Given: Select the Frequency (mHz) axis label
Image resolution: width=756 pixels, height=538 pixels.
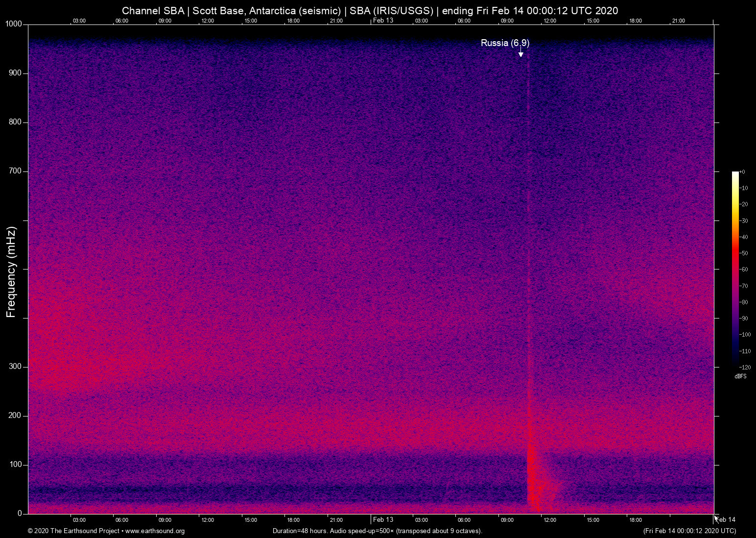Looking at the screenshot, I should (11, 272).
